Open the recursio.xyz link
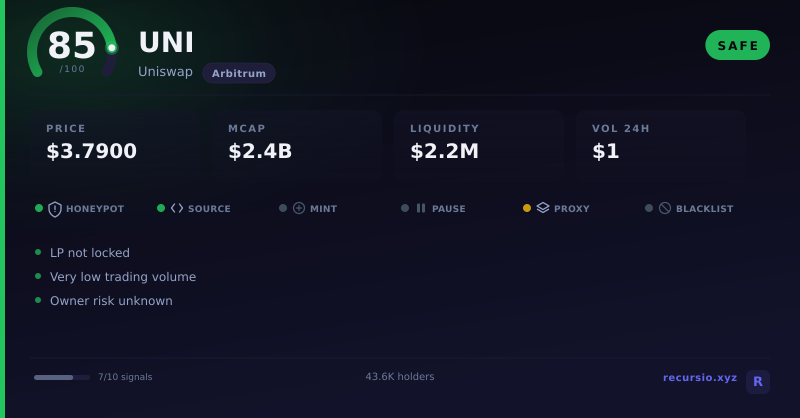The image size is (800, 418). click(699, 378)
